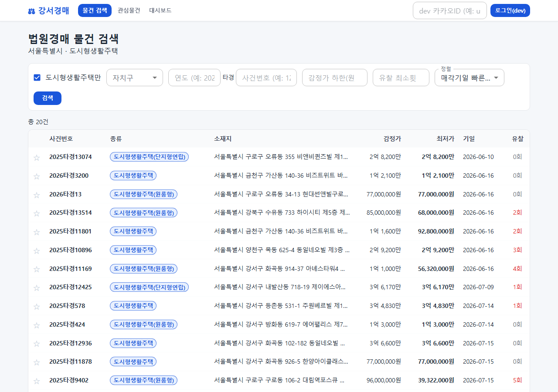This screenshot has width=558, height=392.
Task: Click the 검색 button
Action: pos(48,98)
